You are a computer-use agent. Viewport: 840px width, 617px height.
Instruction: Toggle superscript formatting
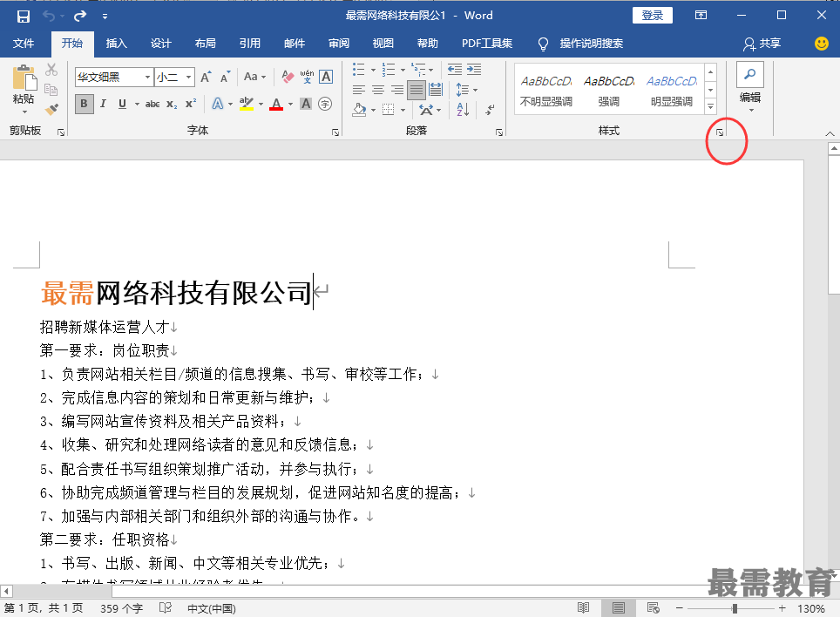coord(191,104)
